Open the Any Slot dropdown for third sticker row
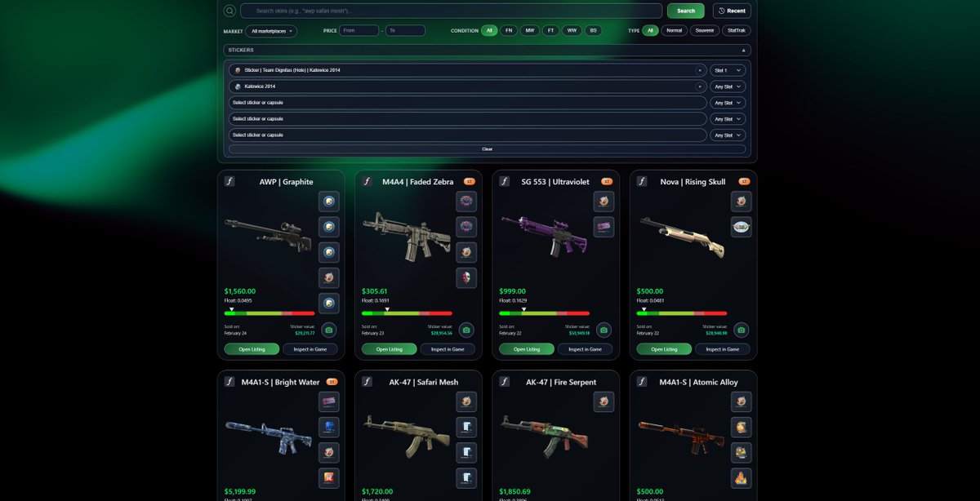The image size is (980, 501). (x=728, y=103)
